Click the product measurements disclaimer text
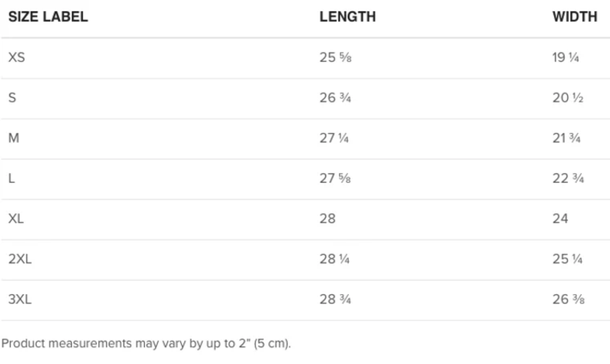Image resolution: width=610 pixels, height=364 pixels. click(146, 344)
